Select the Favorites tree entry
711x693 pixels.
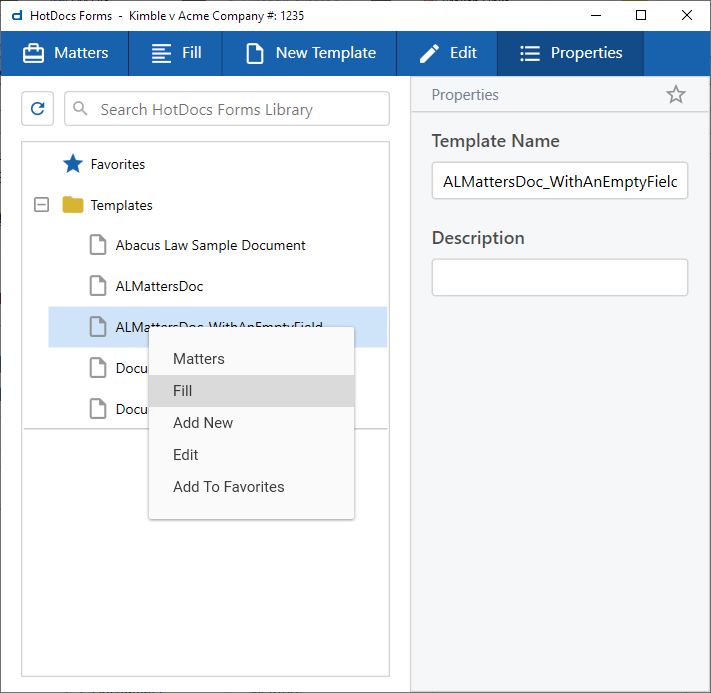117,164
